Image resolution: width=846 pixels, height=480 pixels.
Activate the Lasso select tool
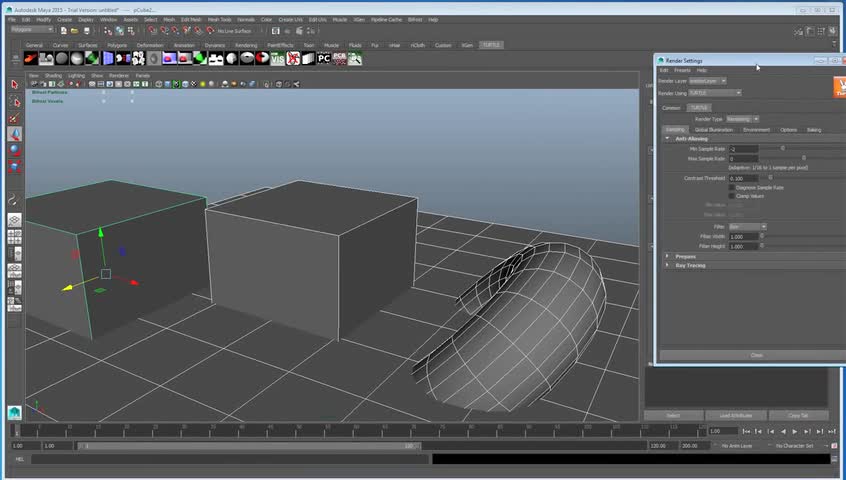pos(15,102)
